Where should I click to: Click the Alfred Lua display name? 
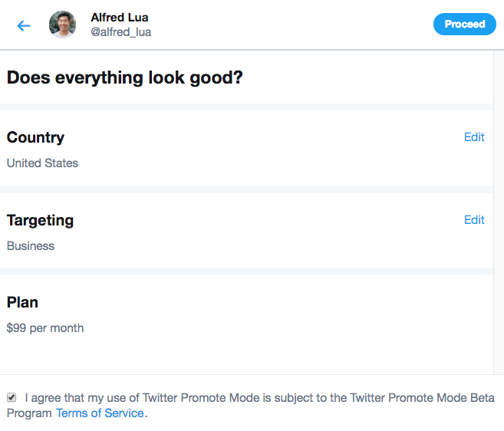pyautogui.click(x=120, y=17)
